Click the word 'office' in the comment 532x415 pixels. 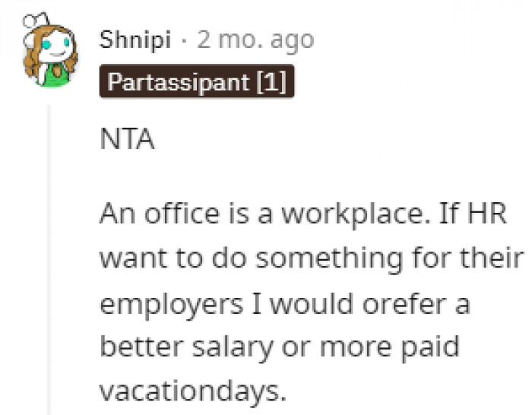click(182, 213)
